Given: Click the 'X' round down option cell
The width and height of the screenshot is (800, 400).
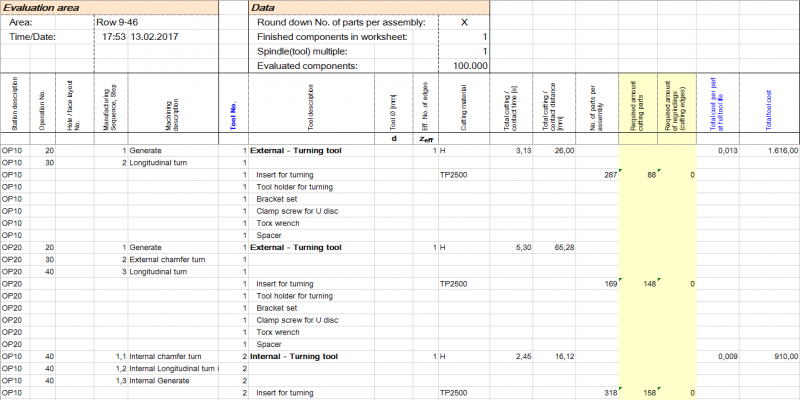Looking at the screenshot, I should (463, 21).
